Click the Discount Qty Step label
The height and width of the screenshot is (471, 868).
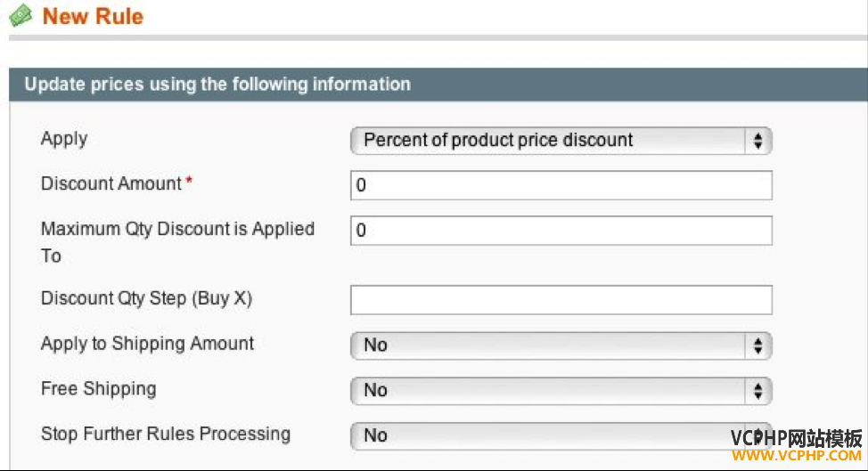pyautogui.click(x=147, y=298)
